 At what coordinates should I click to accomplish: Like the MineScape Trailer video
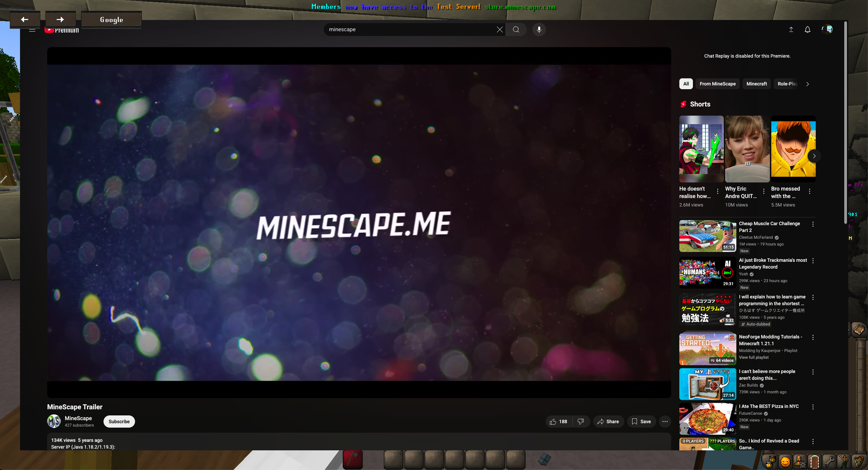[x=559, y=422]
